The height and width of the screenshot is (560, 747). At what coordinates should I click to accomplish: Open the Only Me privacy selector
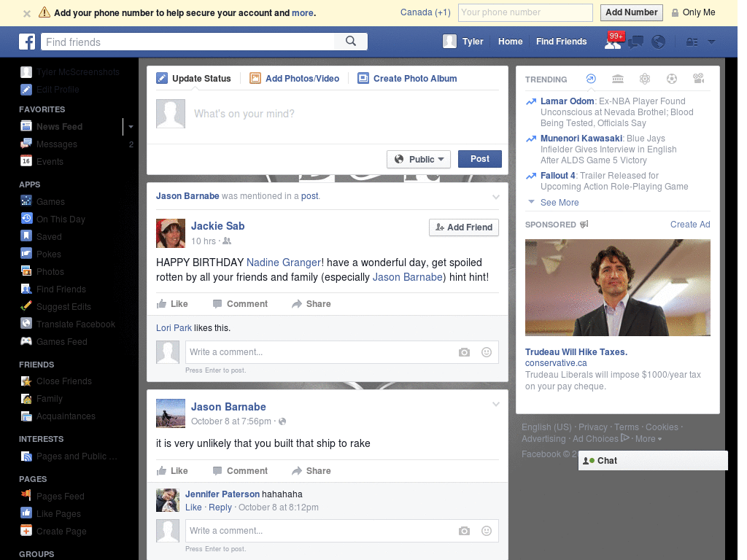(693, 12)
